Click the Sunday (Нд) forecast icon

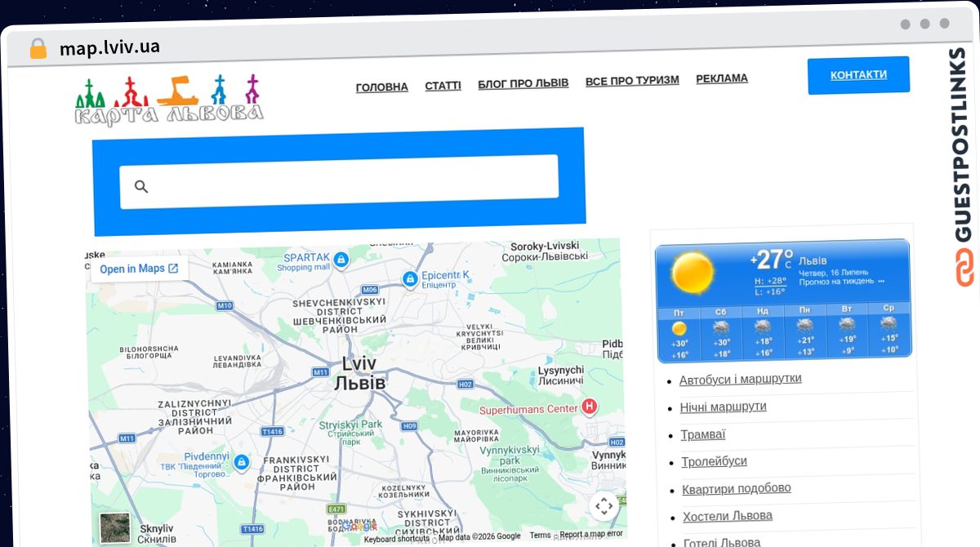click(763, 327)
